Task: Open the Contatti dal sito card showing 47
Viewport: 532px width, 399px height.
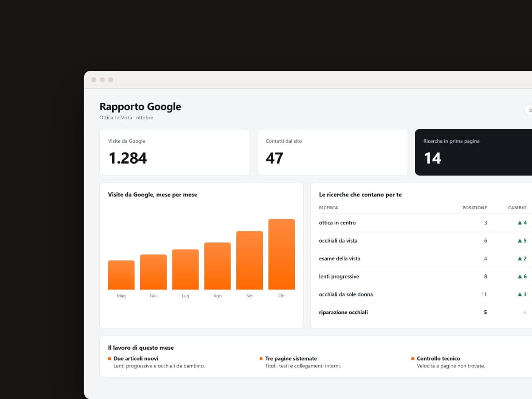Action: [x=332, y=152]
